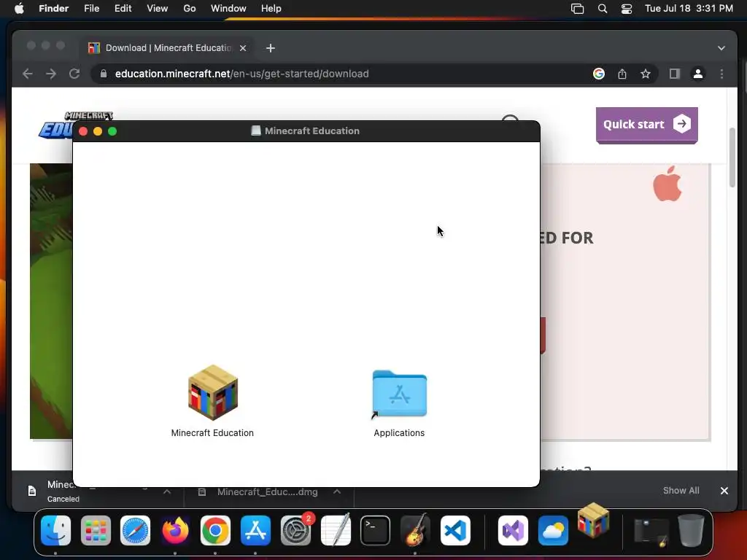
Task: Open Control Center in the menu bar
Action: (627, 9)
